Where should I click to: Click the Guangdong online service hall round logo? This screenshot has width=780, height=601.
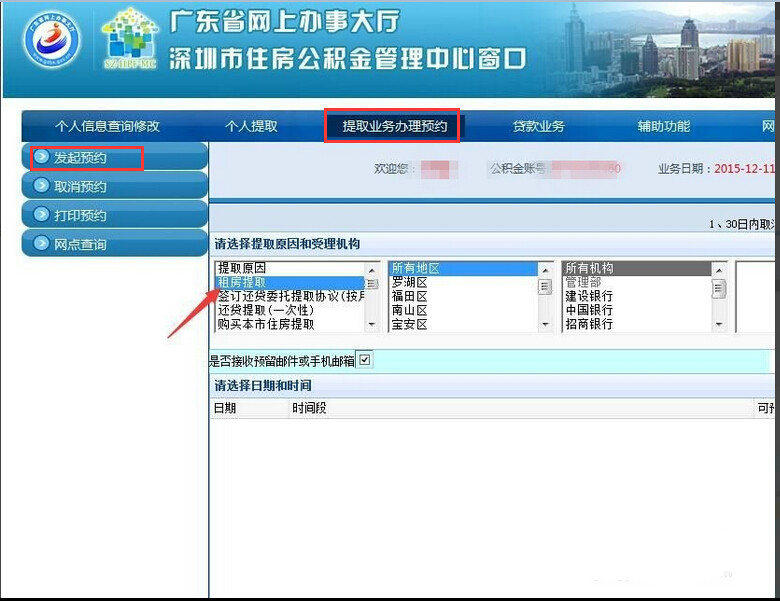pos(51,40)
